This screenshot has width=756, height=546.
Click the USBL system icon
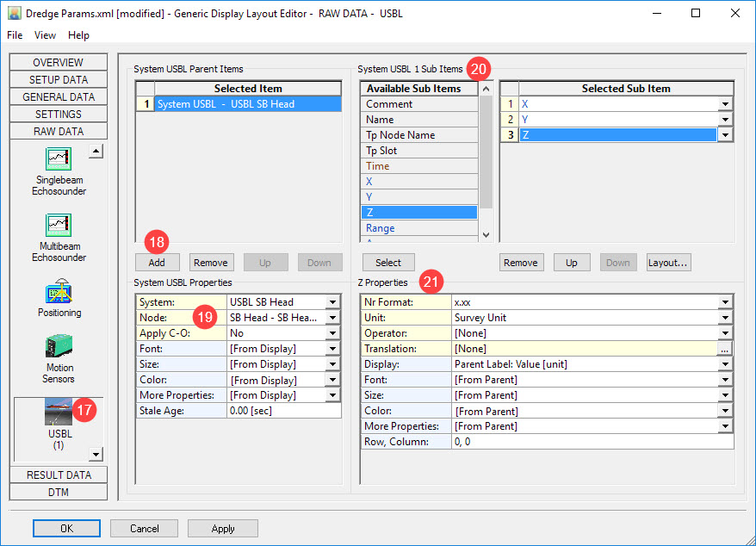point(59,413)
